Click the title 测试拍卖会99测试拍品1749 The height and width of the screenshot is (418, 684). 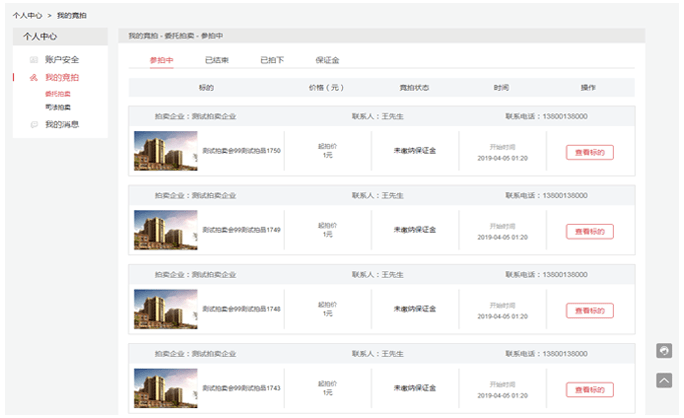(242, 230)
